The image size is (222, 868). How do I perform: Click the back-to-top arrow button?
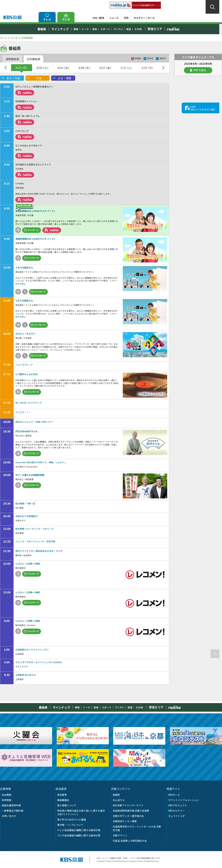[215, 654]
